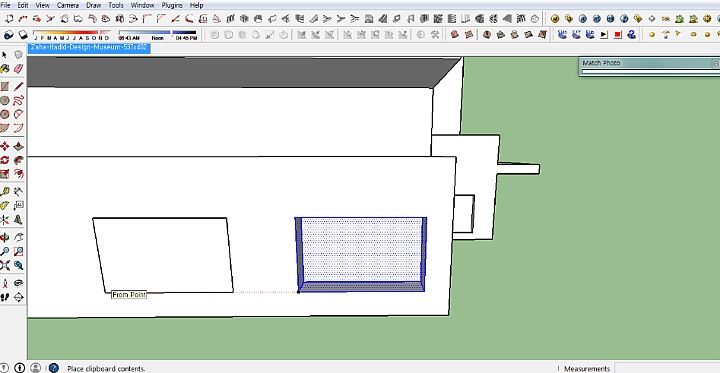The width and height of the screenshot is (720, 373).
Task: Choose the Walk footprints tool
Action: [5, 297]
